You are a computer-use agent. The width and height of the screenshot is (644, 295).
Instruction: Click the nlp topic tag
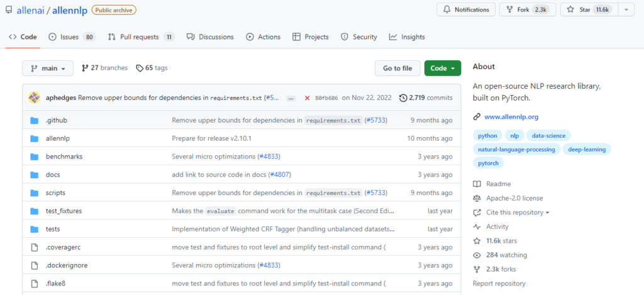[514, 136]
